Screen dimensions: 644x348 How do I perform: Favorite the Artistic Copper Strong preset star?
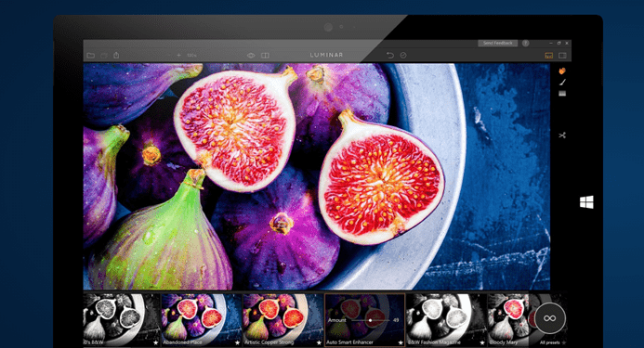[x=319, y=342]
